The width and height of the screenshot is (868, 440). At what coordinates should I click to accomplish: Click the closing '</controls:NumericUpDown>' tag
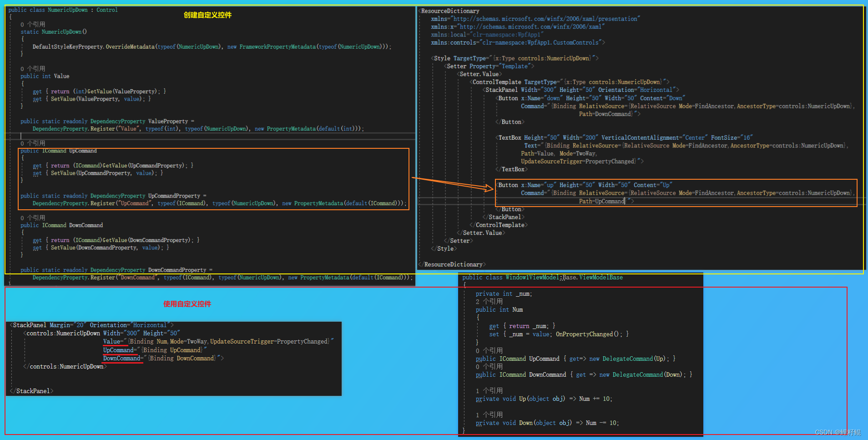65,367
